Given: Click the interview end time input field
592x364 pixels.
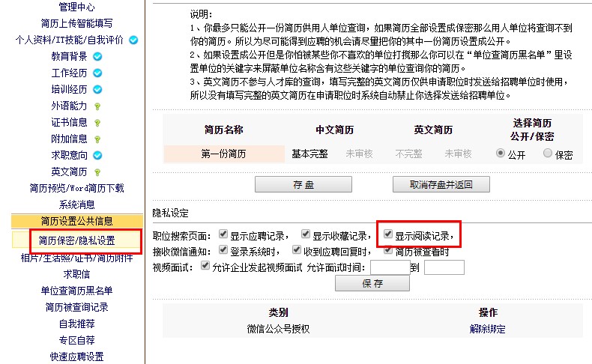Looking at the screenshot, I should pyautogui.click(x=444, y=267).
